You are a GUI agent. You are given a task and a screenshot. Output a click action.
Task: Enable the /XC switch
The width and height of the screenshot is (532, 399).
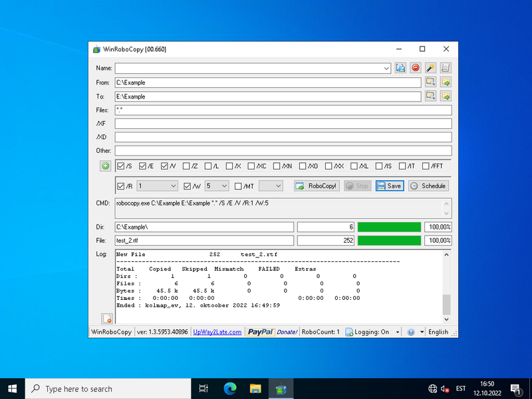251,166
